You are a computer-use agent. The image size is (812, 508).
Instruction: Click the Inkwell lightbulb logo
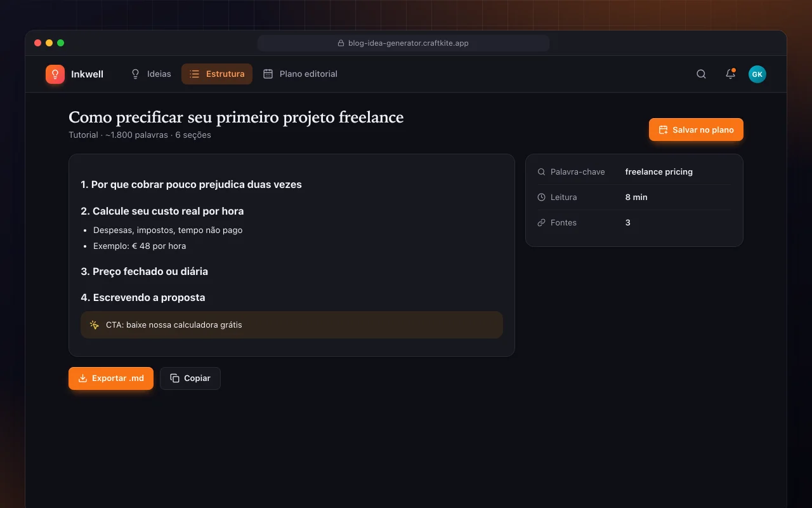click(x=55, y=74)
